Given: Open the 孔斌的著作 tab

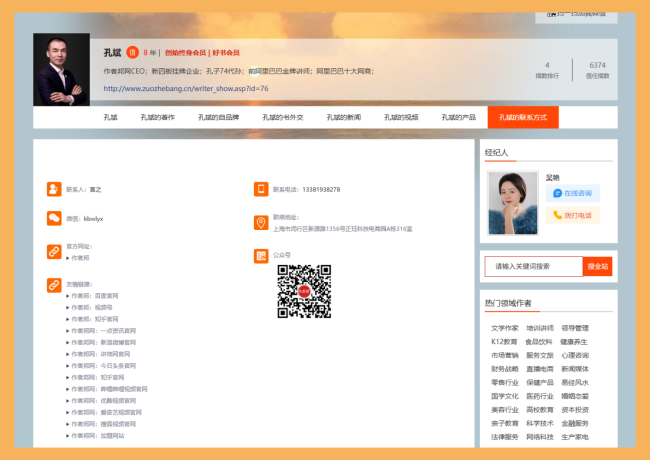Looking at the screenshot, I should point(157,117).
